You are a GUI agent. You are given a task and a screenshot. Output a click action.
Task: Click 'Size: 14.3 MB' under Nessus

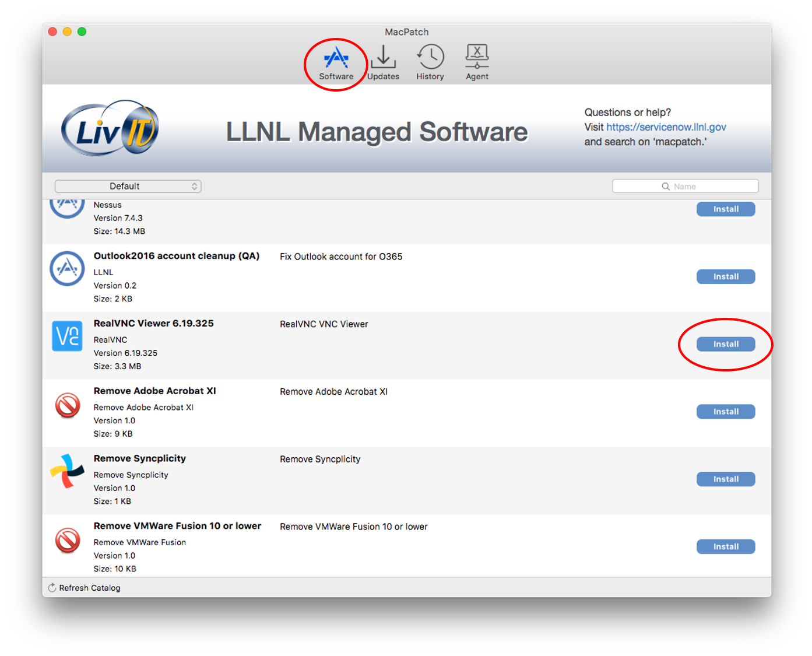(119, 231)
